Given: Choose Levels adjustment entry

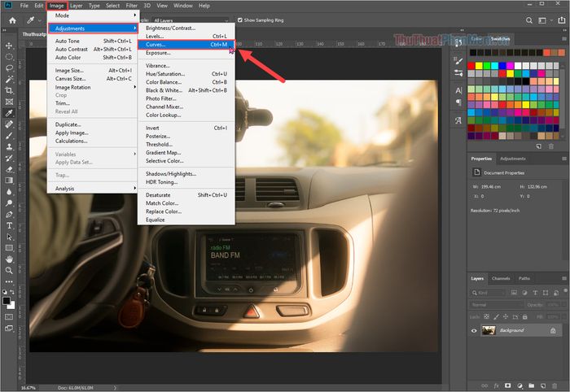Looking at the screenshot, I should 186,37.
